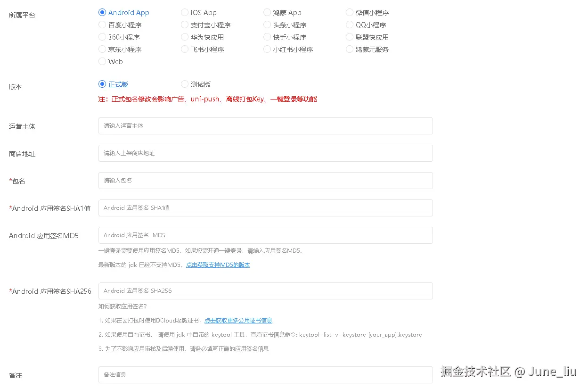The width and height of the screenshot is (588, 389).
Task: Pick 微信小程序 platform radio button
Action: coord(350,13)
